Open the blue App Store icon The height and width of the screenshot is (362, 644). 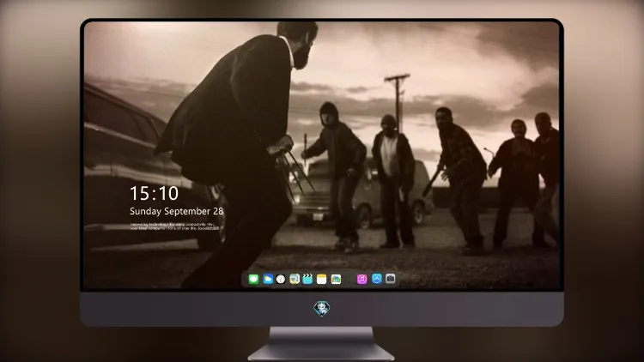click(377, 279)
